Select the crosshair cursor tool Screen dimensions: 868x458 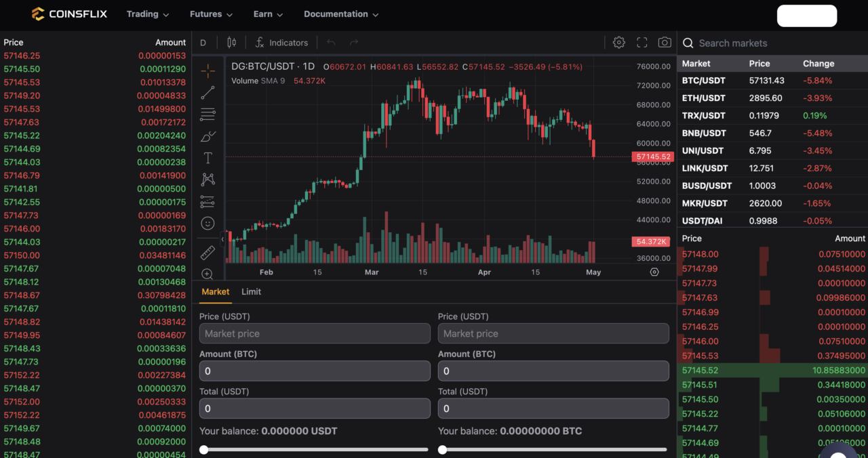pos(208,70)
